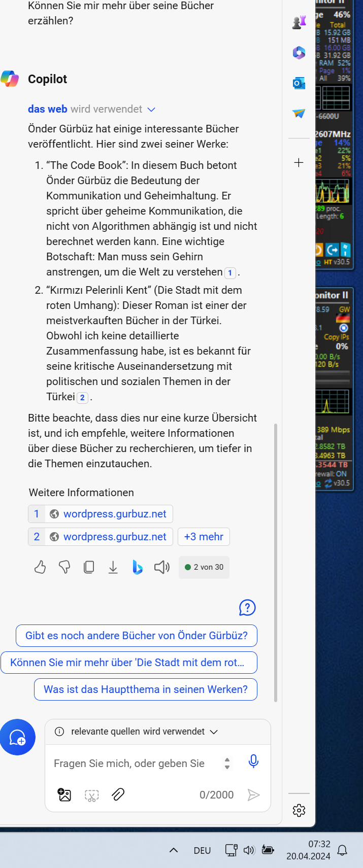This screenshot has width=363, height=868.
Task: Click the info icon beside 'relevante quellen'
Action: click(x=59, y=732)
